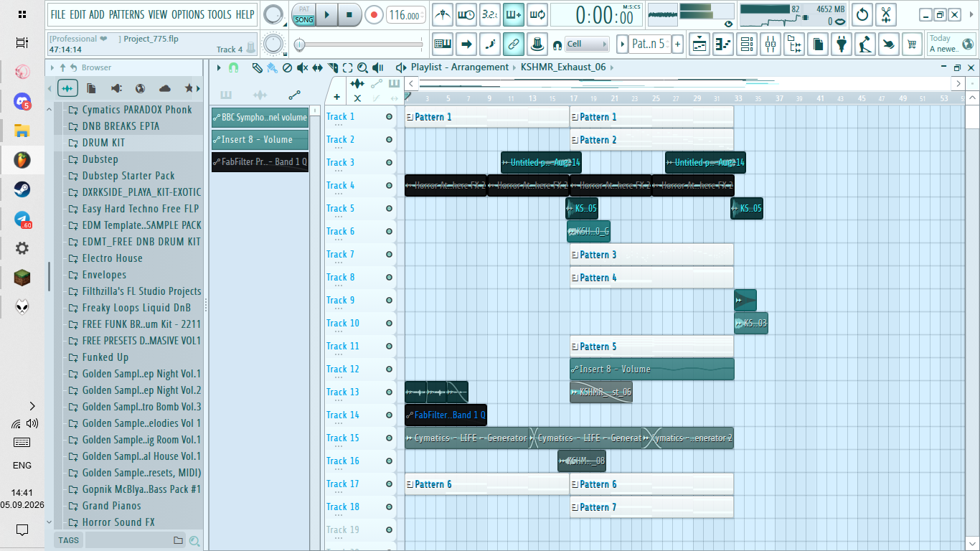Click the Record button
Image resolution: width=980 pixels, height=551 pixels.
pyautogui.click(x=374, y=14)
